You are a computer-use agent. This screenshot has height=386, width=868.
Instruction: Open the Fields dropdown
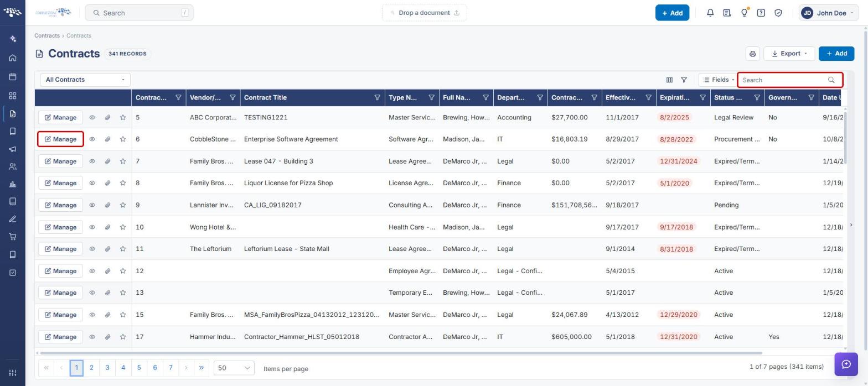[x=719, y=80]
